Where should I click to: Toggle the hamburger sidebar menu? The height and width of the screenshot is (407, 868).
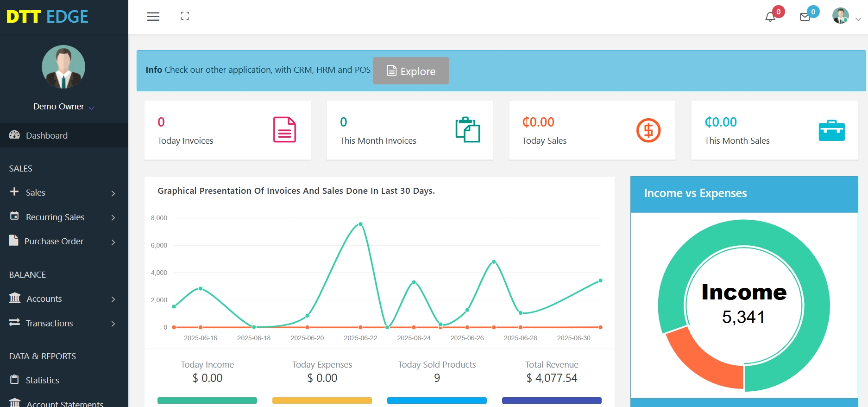[x=153, y=17]
